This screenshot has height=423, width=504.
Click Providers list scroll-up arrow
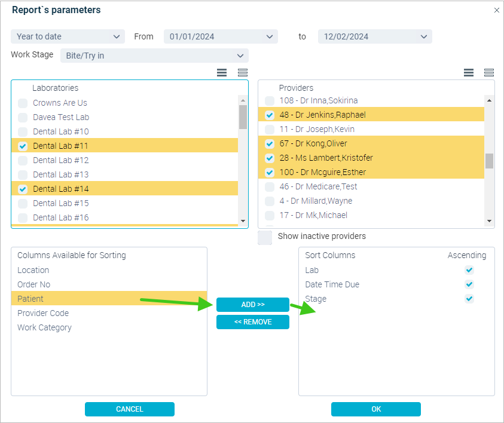tap(489, 100)
